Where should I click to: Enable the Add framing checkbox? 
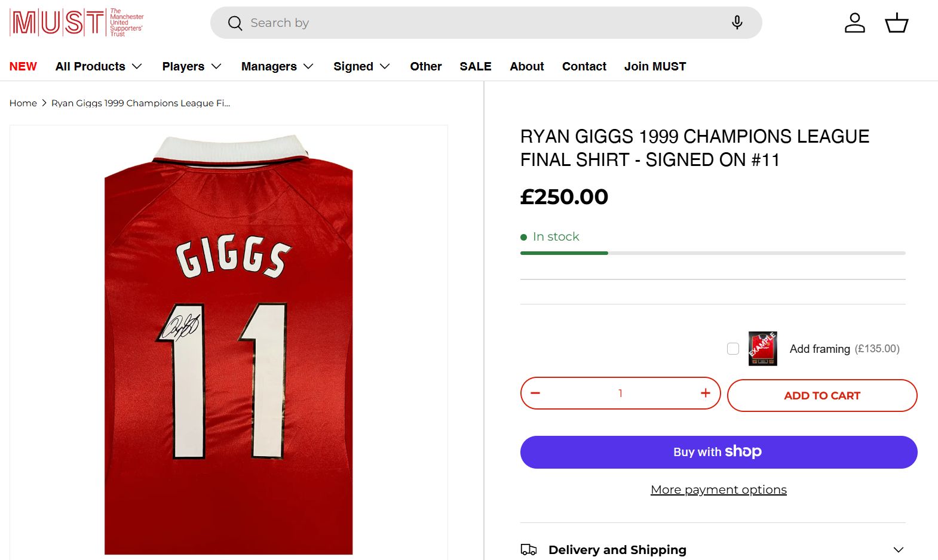(733, 349)
